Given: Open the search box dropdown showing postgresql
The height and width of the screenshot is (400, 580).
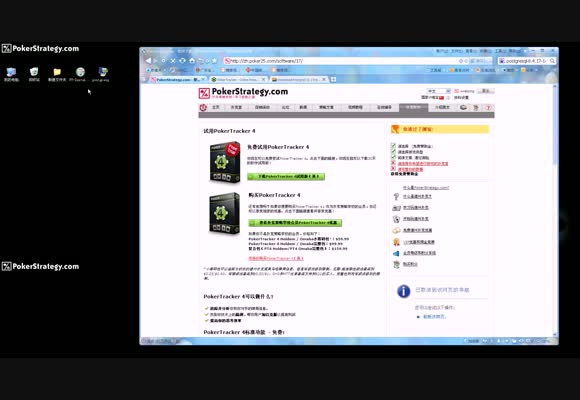Looking at the screenshot, I should (x=526, y=61).
